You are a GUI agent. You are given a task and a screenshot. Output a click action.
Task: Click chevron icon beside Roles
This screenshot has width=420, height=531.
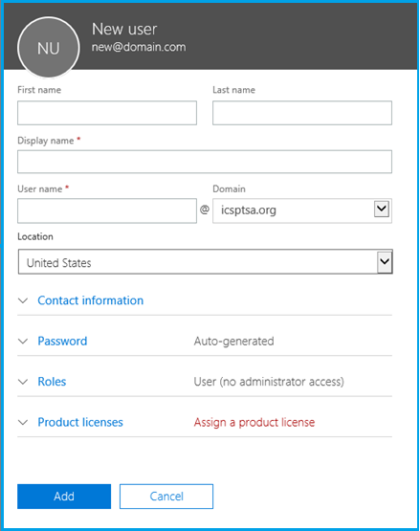[23, 382]
